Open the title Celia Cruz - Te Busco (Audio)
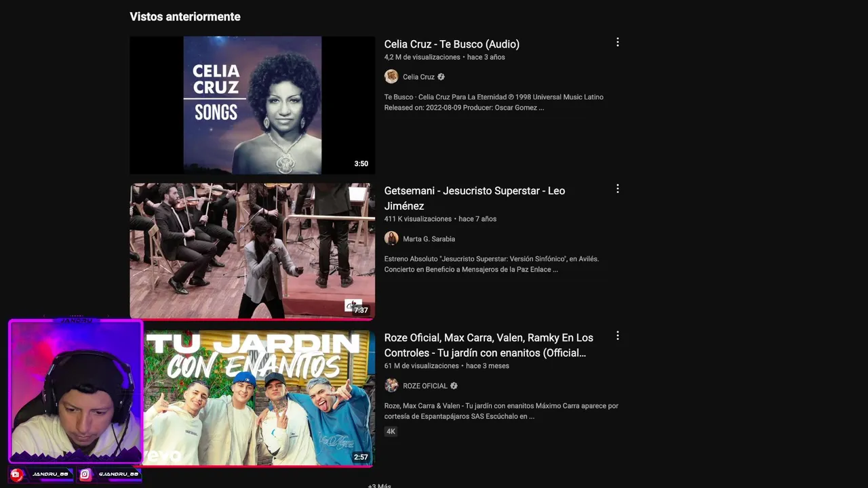Image resolution: width=868 pixels, height=488 pixels. [x=452, y=44]
